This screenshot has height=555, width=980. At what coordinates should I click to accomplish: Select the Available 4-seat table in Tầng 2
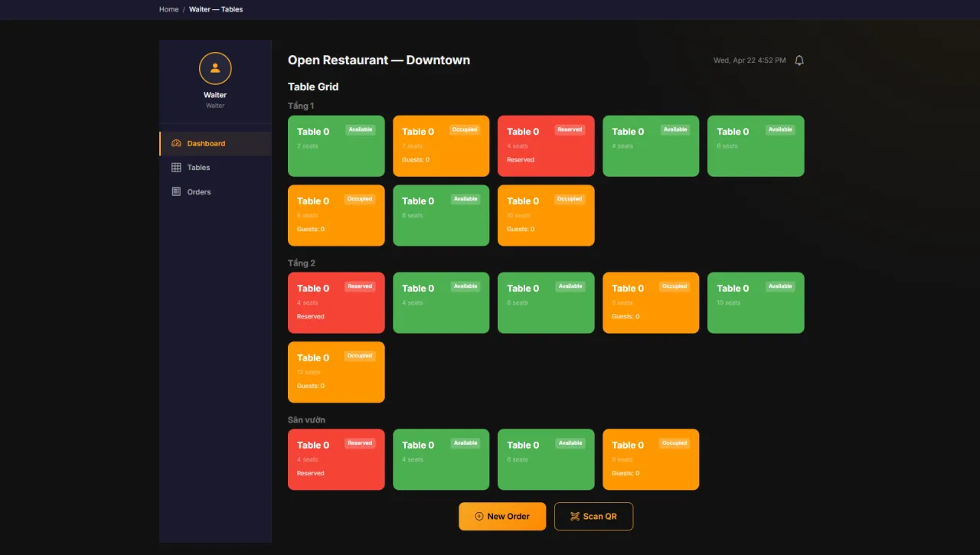tap(441, 302)
